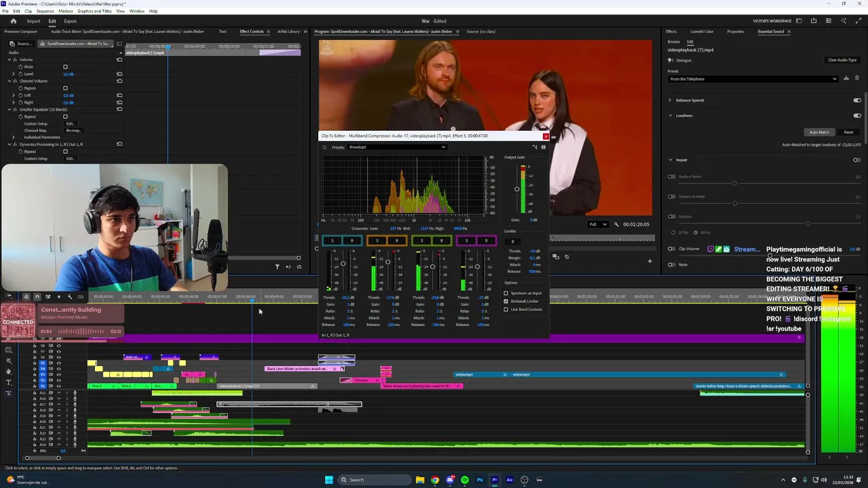This screenshot has width=868, height=488.
Task: Open Spotify from the taskbar
Action: 465,480
